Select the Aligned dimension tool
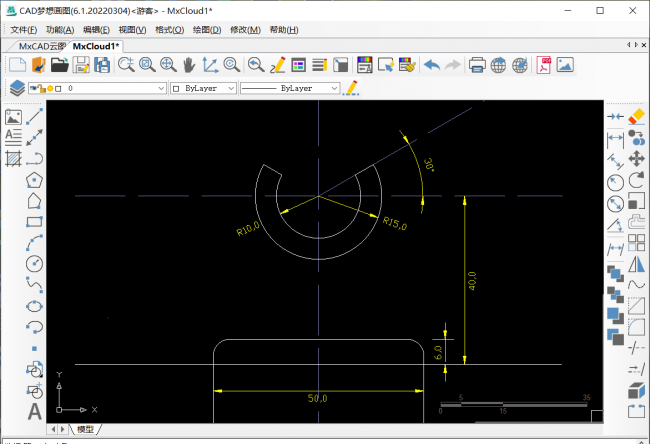650x444 pixels. pyautogui.click(x=615, y=161)
